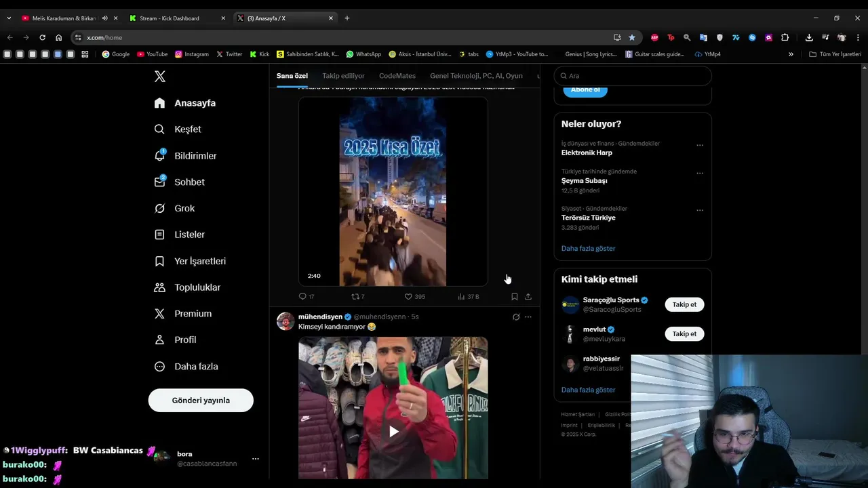Screen dimensions: 868x488
Task: Open Chrome three-dot menu
Action: point(859,37)
